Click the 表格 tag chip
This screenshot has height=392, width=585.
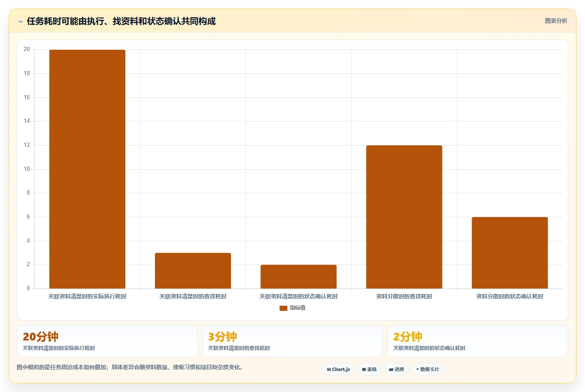(x=369, y=369)
